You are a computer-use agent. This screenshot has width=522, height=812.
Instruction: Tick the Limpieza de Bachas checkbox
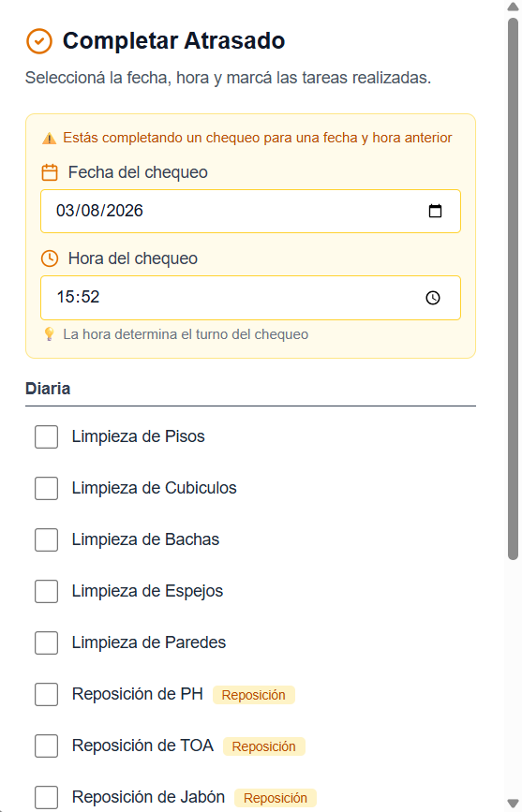coord(46,539)
